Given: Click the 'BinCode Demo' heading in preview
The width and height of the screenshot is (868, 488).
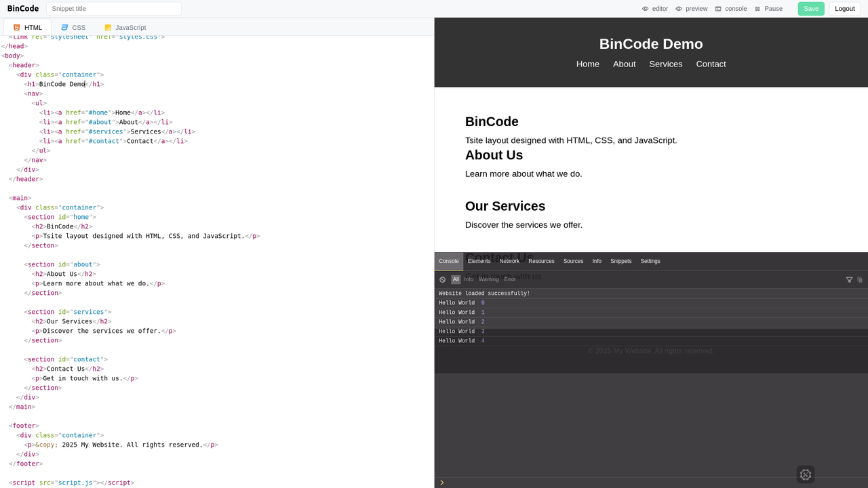Looking at the screenshot, I should pos(651,44).
